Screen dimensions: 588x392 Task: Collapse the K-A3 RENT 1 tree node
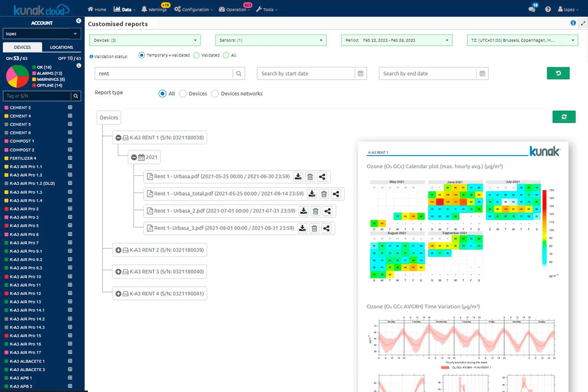[119, 138]
